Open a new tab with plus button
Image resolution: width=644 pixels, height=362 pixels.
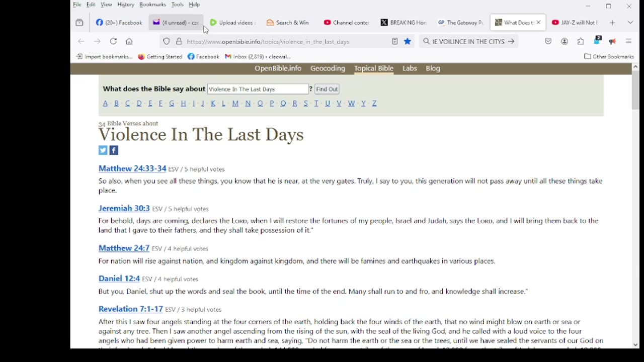612,23
